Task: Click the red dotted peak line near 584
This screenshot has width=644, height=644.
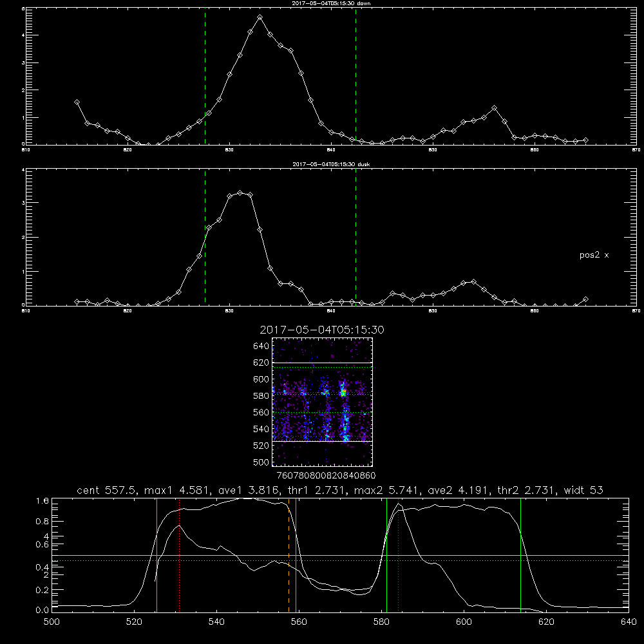Action: point(399,555)
